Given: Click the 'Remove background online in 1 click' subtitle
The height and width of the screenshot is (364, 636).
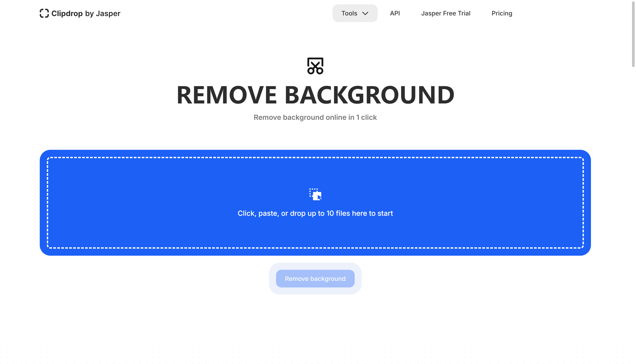Looking at the screenshot, I should coord(315,117).
